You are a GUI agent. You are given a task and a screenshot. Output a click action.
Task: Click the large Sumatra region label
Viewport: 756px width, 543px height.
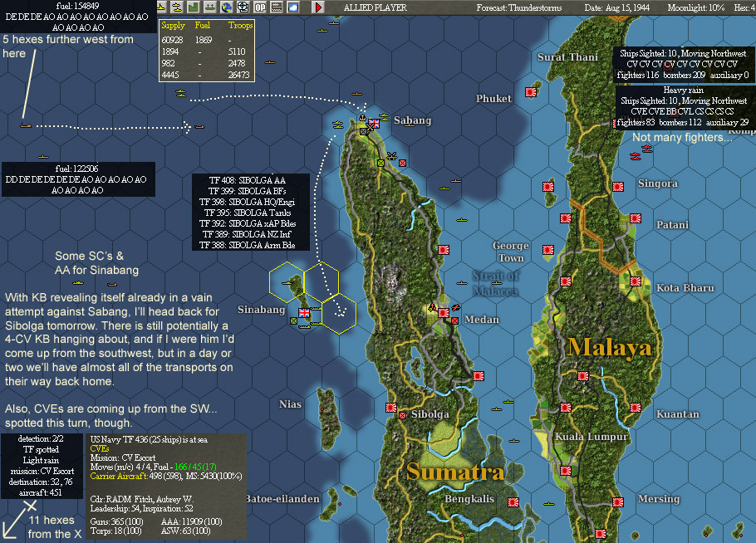click(x=455, y=472)
